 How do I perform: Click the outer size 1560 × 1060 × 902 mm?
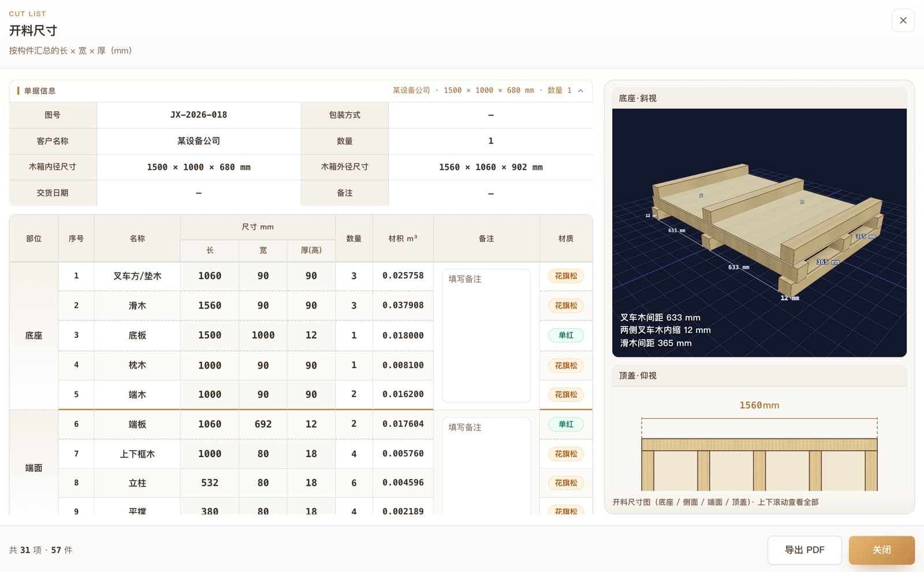(491, 167)
